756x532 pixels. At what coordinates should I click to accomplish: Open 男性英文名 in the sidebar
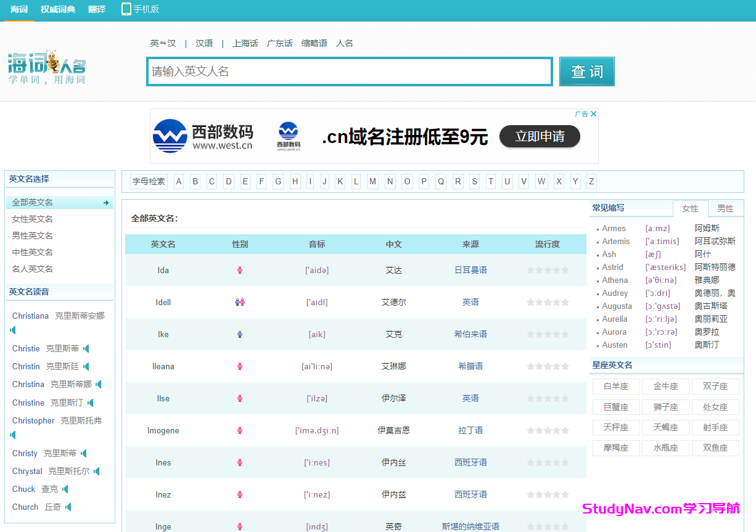pos(32,235)
